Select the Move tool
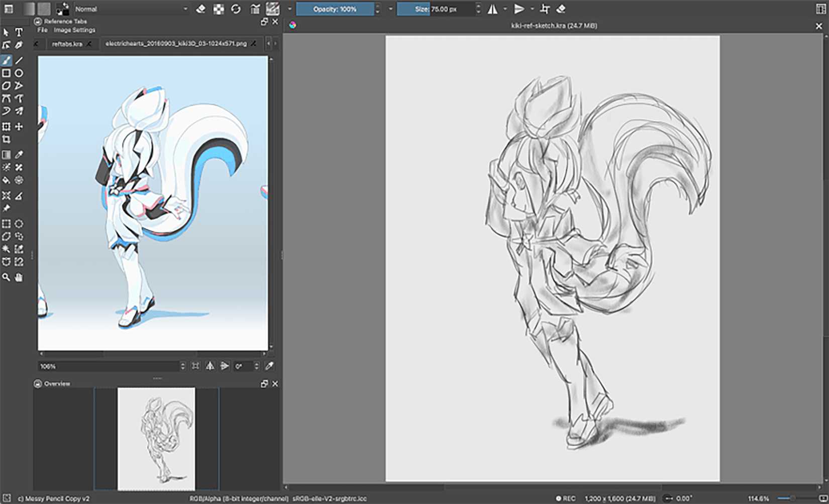This screenshot has height=504, width=829. click(19, 127)
